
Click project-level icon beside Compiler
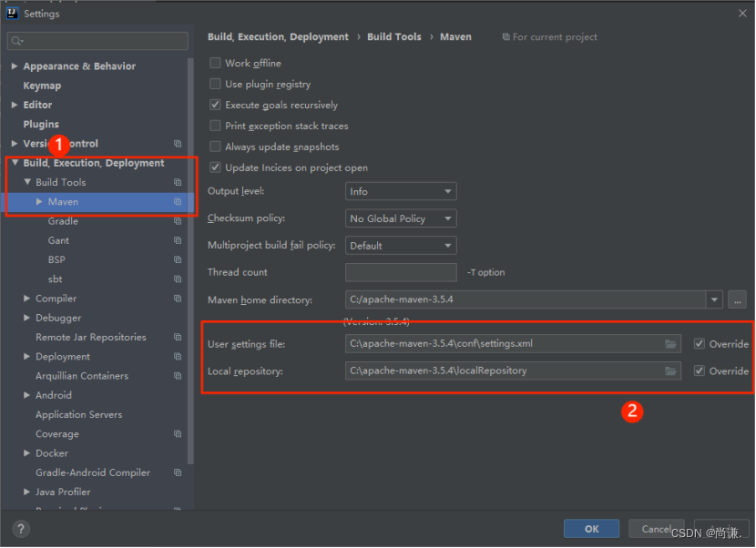[178, 299]
